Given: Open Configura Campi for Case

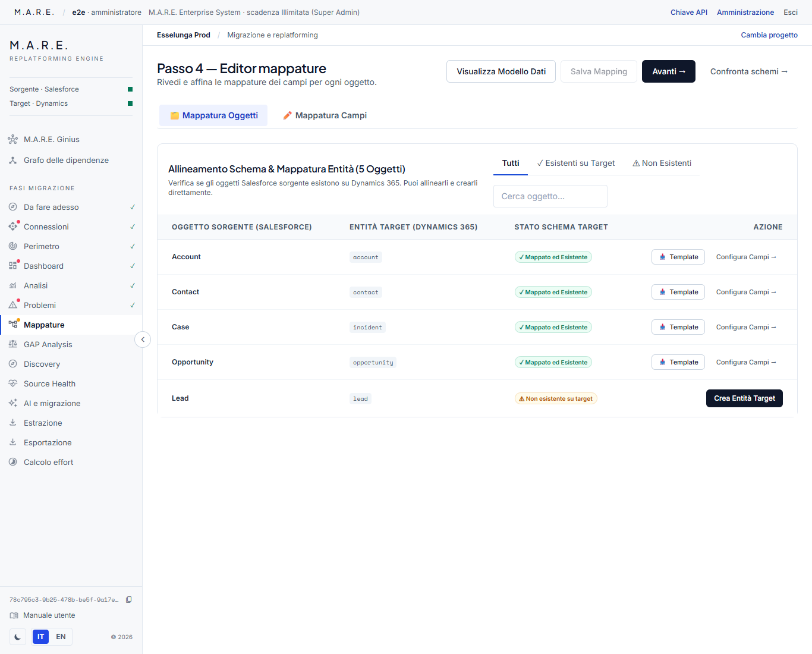Looking at the screenshot, I should click(746, 327).
